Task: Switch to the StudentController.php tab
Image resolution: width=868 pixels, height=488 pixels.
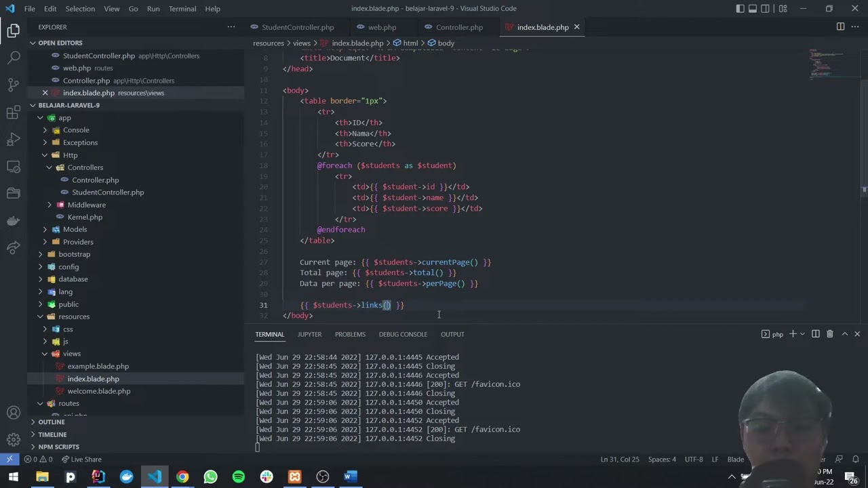Action: [298, 27]
